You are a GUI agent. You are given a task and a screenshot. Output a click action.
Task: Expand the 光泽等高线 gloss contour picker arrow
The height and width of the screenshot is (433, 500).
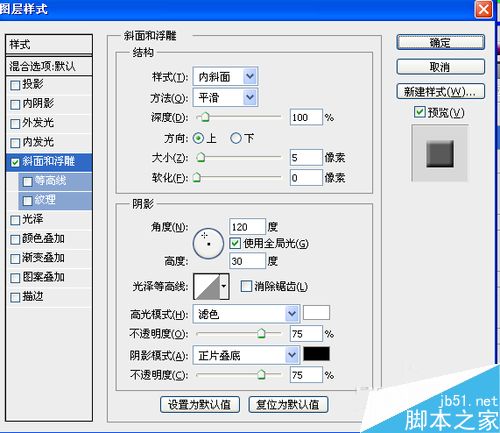pyautogui.click(x=224, y=286)
